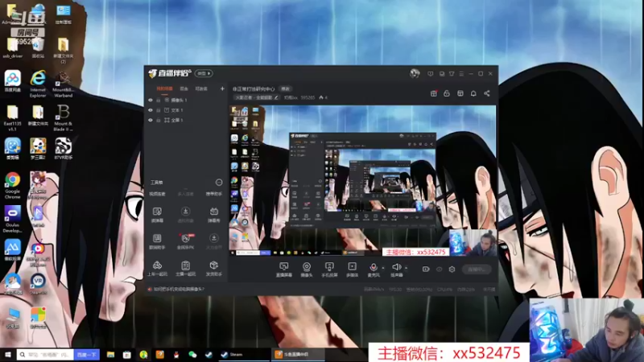Open 回收站 recycle bin on desktop
The image size is (644, 362).
click(x=38, y=48)
